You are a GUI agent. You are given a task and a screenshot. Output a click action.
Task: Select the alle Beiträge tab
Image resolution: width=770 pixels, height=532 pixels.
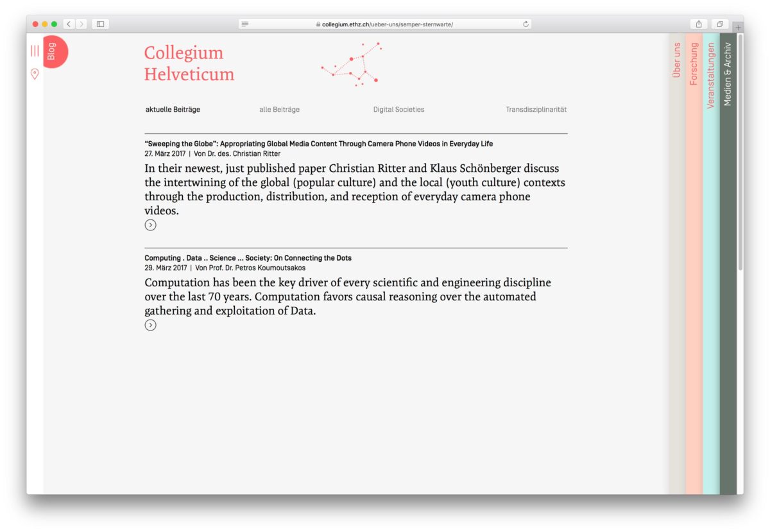coord(279,110)
